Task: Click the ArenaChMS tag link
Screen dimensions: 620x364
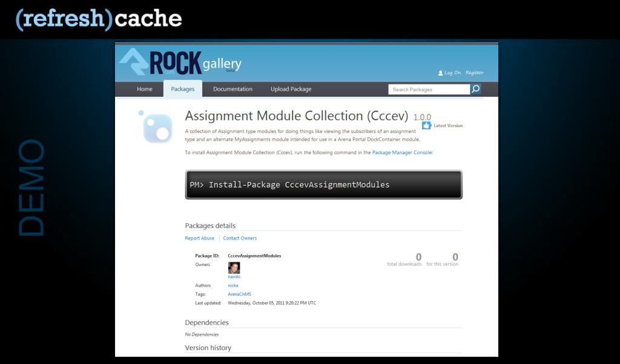Action: 239,294
